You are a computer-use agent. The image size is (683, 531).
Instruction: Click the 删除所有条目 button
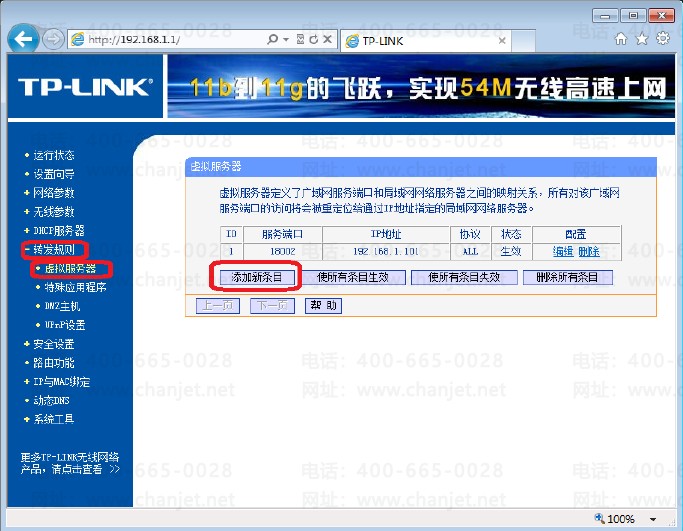tap(566, 277)
